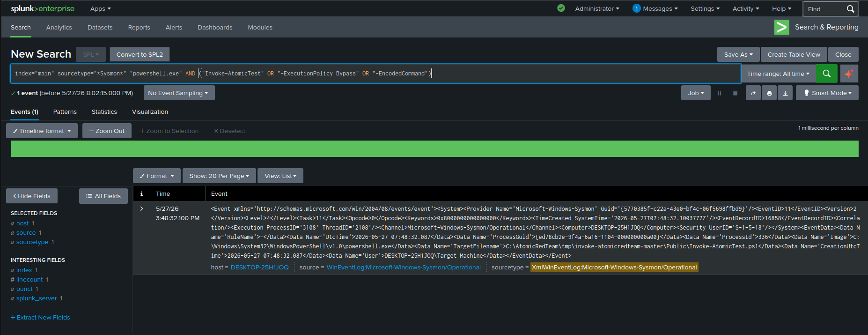Image resolution: width=868 pixels, height=335 pixels.
Task: Share the search job
Action: pos(753,93)
